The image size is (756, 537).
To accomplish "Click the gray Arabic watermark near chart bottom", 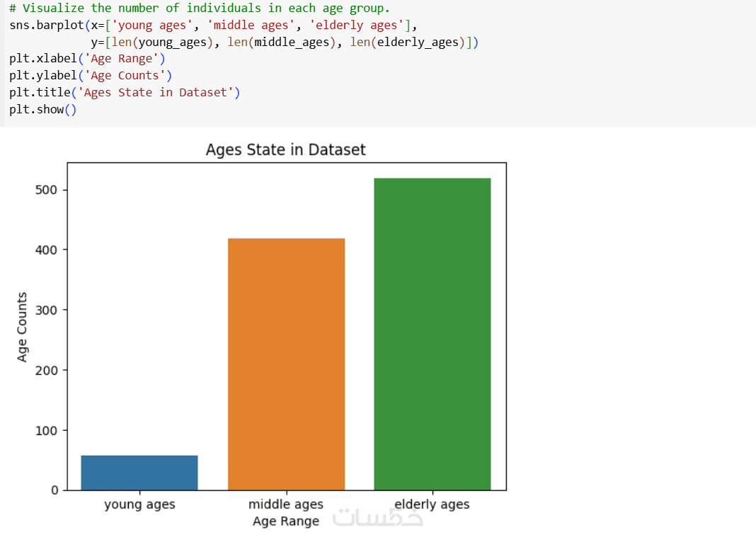I will pyautogui.click(x=377, y=517).
